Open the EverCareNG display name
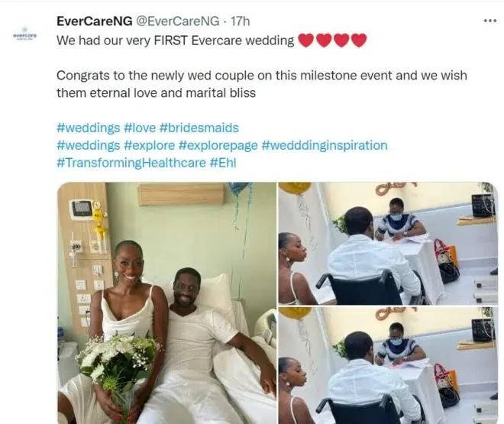Image resolution: width=504 pixels, height=424 pixels. click(94, 21)
